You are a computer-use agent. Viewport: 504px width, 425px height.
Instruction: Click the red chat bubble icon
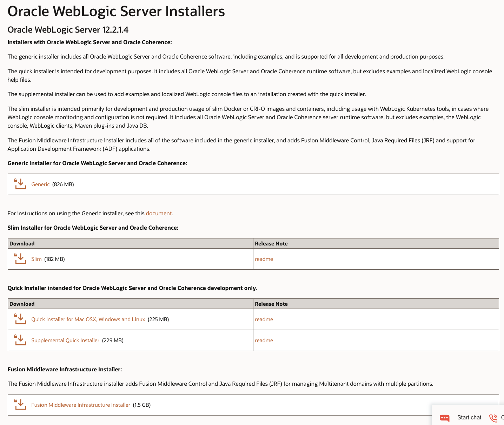coord(444,418)
